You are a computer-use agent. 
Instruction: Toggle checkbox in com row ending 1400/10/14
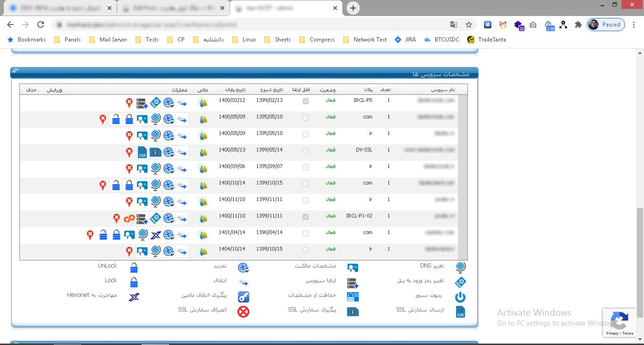[x=305, y=184]
